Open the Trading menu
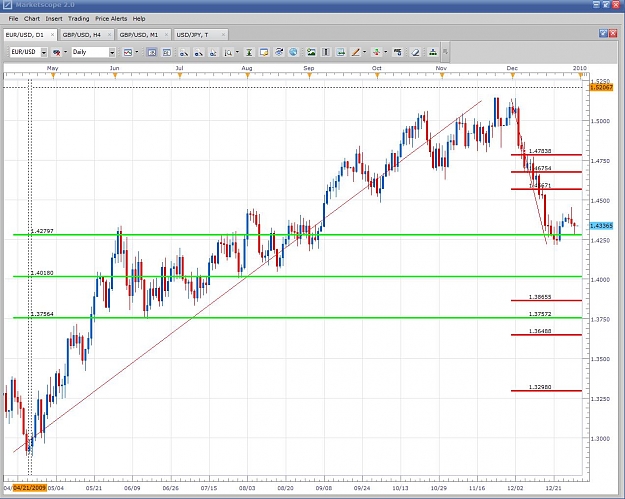Screen dimensions: 625x499 tap(79, 19)
